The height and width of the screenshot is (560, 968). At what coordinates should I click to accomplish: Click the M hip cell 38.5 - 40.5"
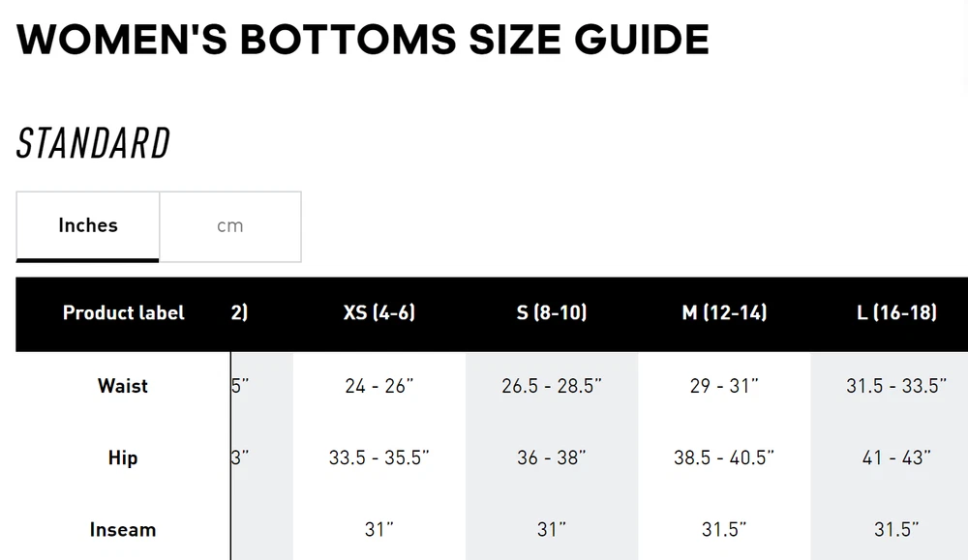(x=724, y=457)
